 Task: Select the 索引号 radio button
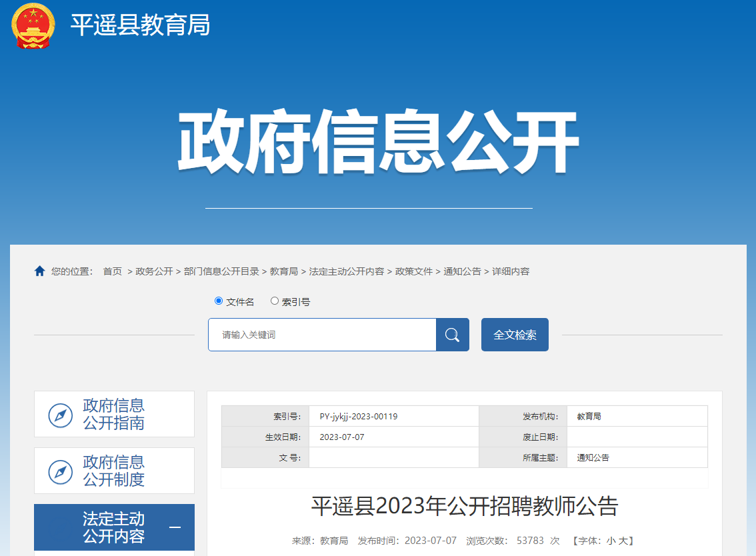tap(275, 301)
